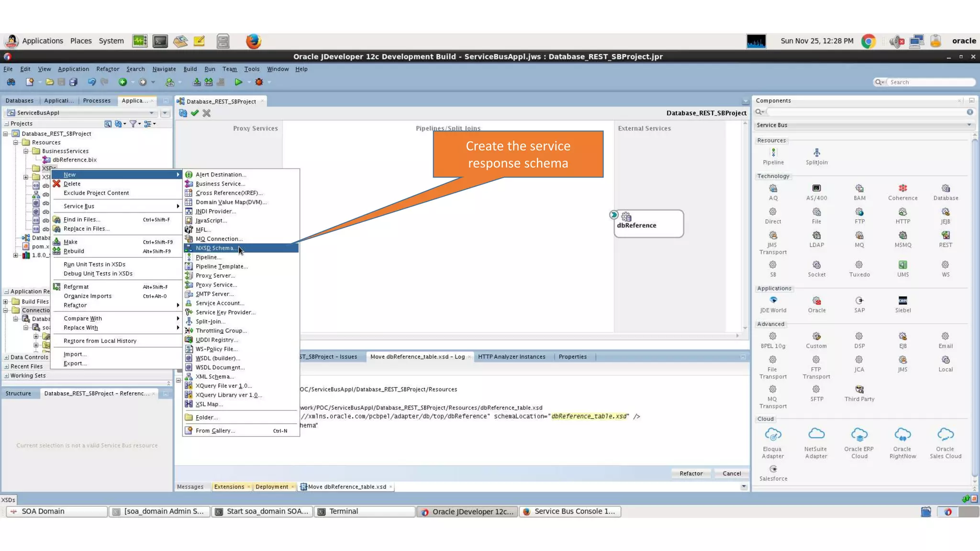
Task: Expand the Working Sets section
Action: [6, 375]
